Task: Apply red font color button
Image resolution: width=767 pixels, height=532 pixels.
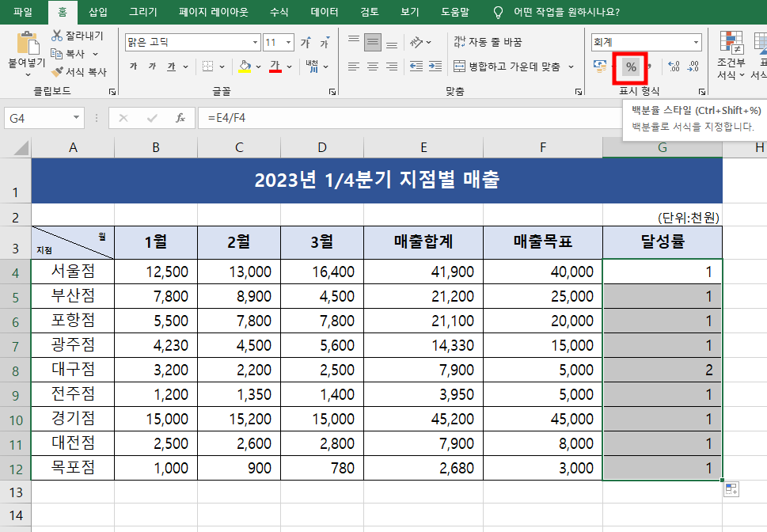Action: coord(275,66)
